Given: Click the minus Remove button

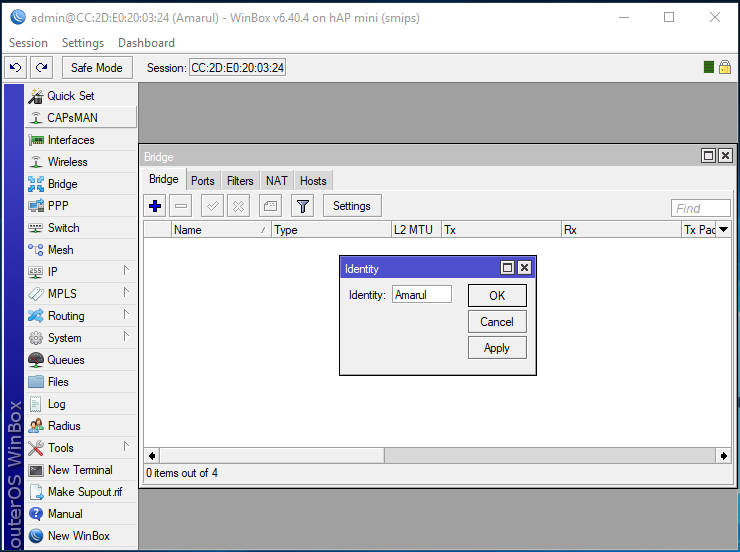Looking at the screenshot, I should pyautogui.click(x=181, y=206).
